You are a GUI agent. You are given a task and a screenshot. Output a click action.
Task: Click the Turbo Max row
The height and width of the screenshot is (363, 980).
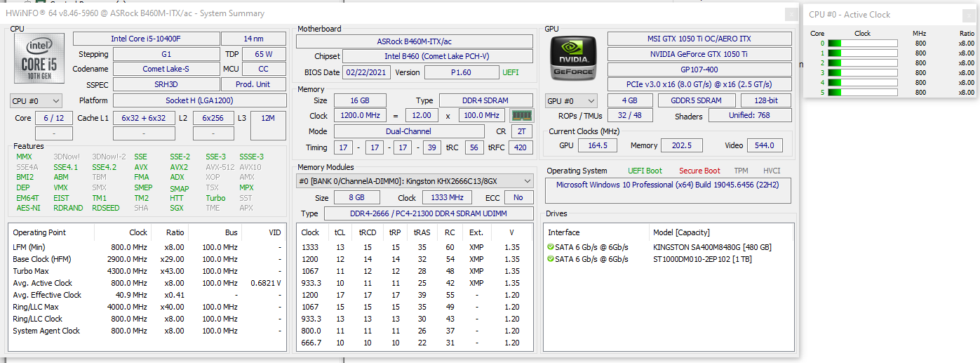(147, 271)
